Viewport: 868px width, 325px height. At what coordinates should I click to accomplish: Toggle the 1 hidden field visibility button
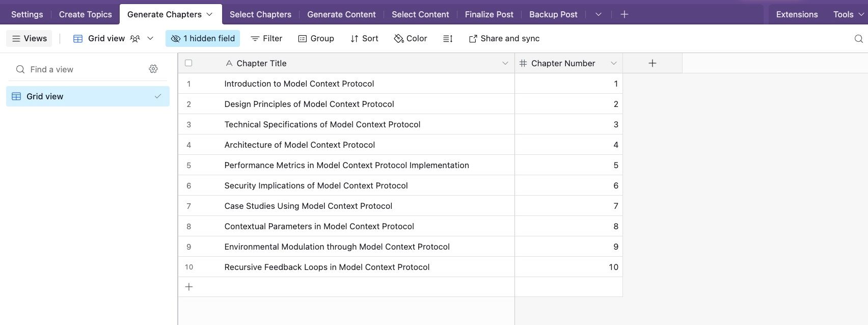(203, 39)
